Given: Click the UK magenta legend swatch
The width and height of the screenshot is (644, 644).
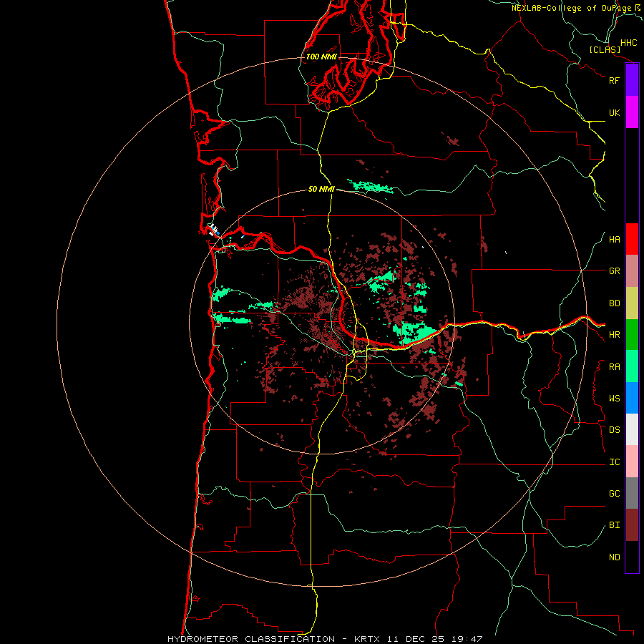Looking at the screenshot, I should pyautogui.click(x=632, y=112).
